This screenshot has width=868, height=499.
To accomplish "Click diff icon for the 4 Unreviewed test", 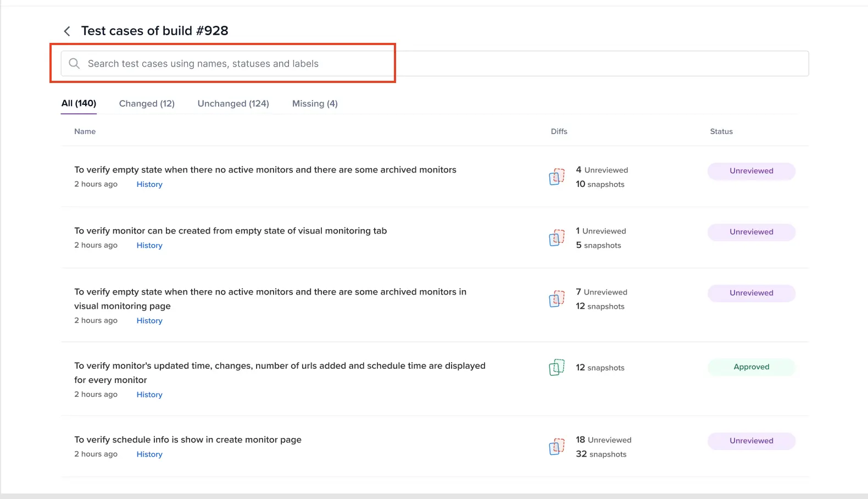I will pyautogui.click(x=557, y=177).
